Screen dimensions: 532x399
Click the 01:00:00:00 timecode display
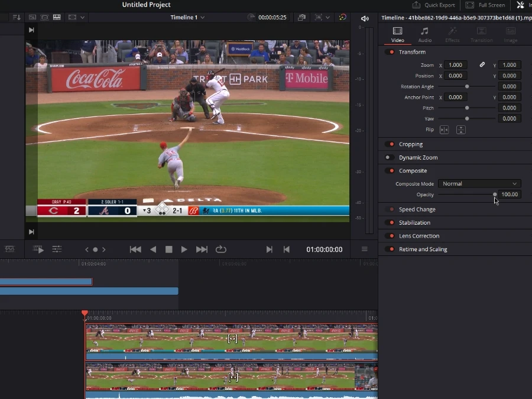(x=325, y=249)
